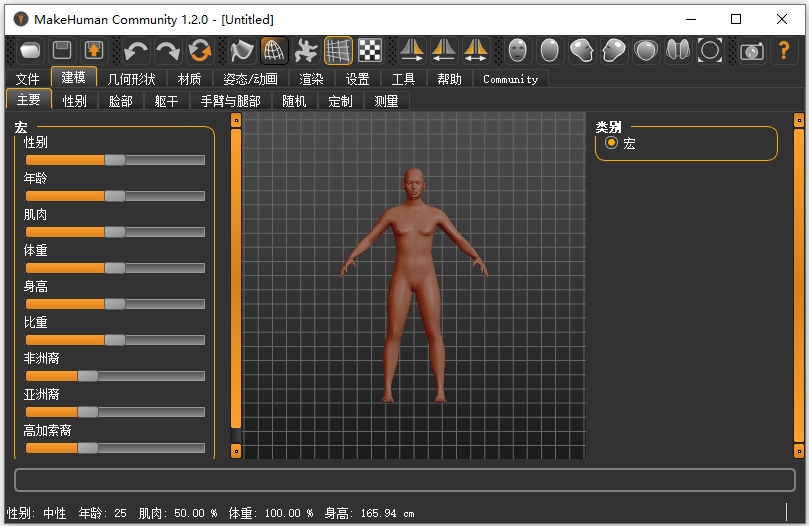Click the Undo arrow icon
809x526 pixels.
(x=136, y=50)
